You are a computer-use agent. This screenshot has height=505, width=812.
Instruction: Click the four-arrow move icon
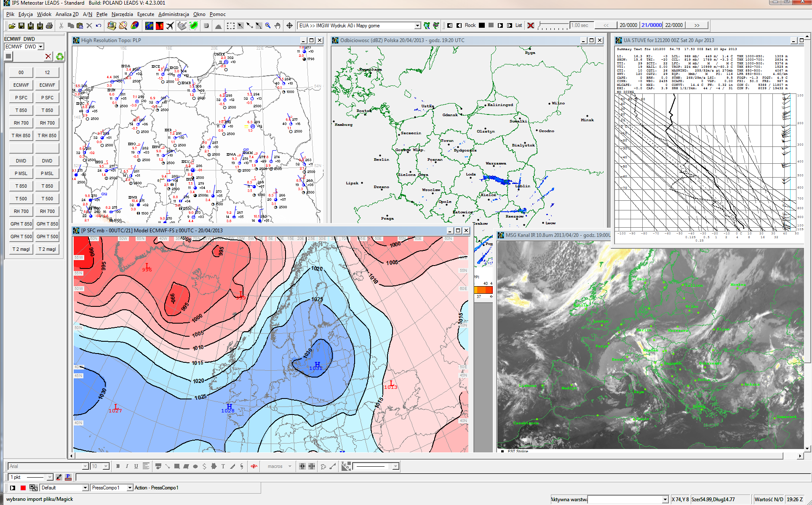tap(289, 26)
